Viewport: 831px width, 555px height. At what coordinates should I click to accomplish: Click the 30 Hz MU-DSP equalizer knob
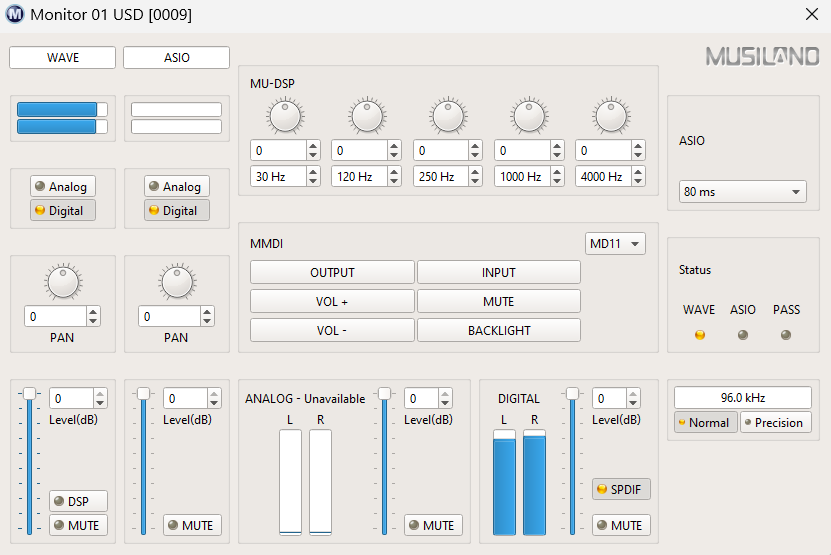[285, 116]
